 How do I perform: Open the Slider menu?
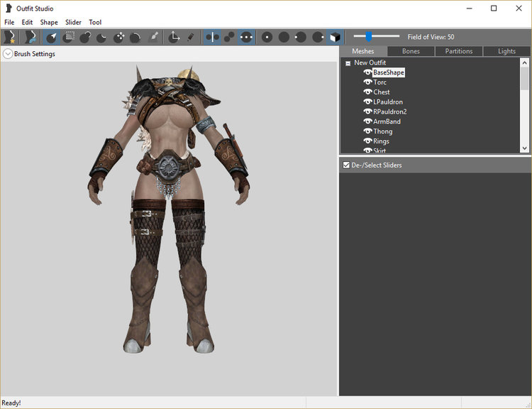[x=73, y=23]
